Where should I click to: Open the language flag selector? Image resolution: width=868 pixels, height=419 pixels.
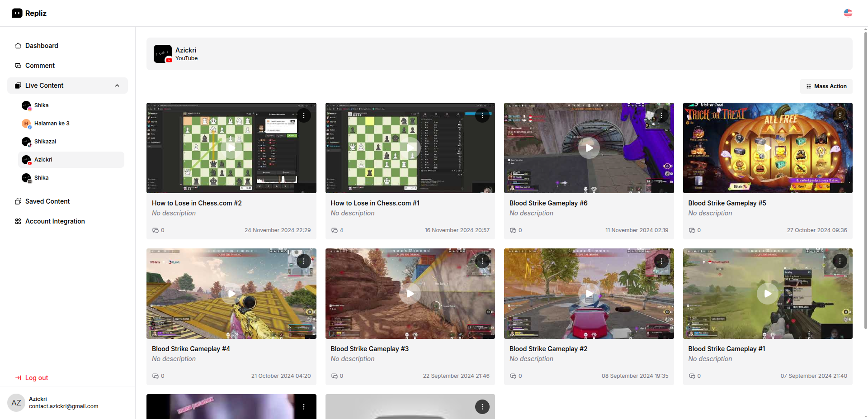848,13
